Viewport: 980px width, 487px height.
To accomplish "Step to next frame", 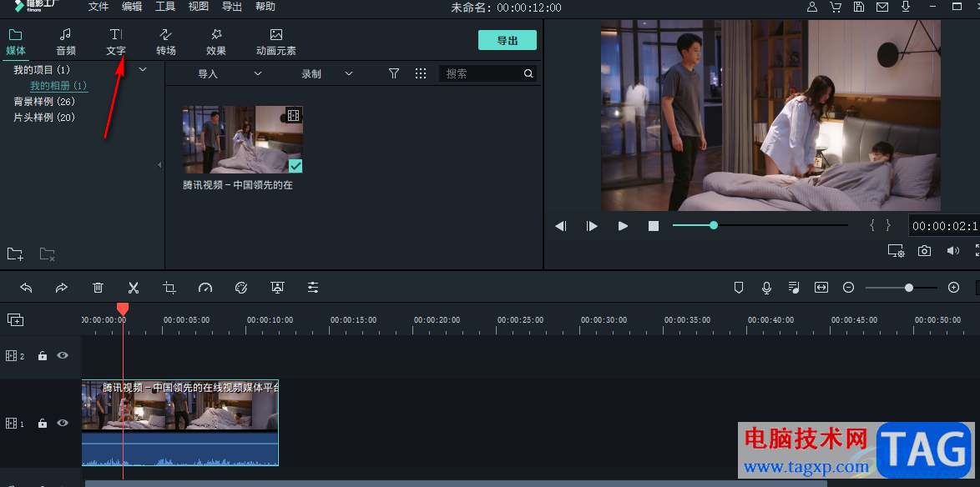I will 592,226.
